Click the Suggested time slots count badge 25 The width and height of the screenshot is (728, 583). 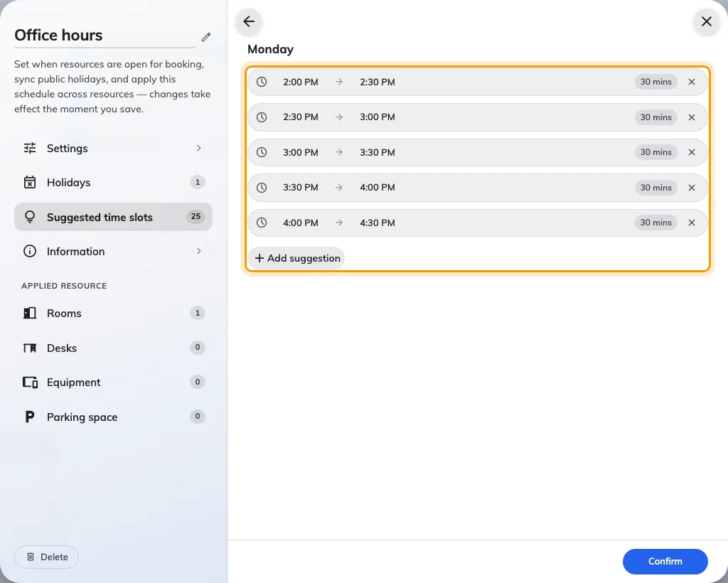[196, 216]
